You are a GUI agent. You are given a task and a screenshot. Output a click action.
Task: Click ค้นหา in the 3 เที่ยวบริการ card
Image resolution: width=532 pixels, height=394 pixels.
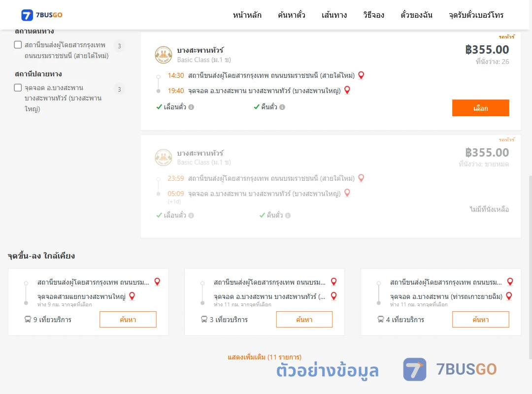click(x=304, y=319)
